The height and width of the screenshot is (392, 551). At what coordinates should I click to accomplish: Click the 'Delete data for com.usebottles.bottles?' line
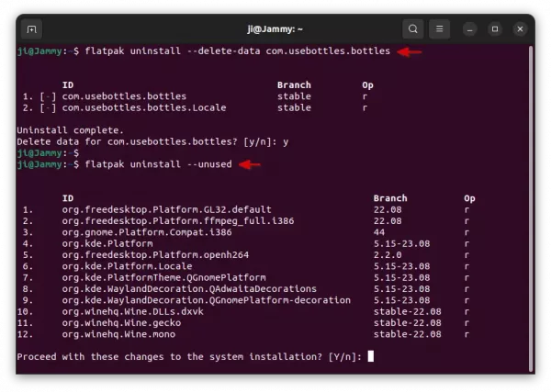145,141
